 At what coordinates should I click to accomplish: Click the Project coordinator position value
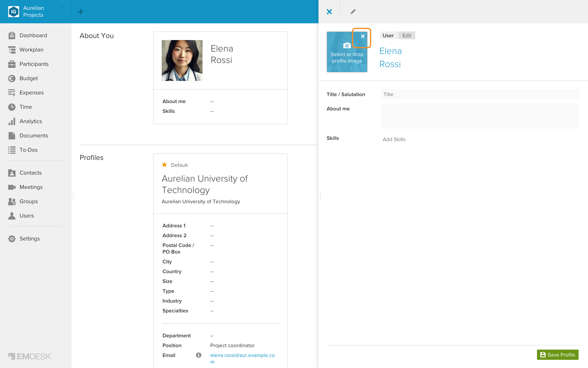232,345
